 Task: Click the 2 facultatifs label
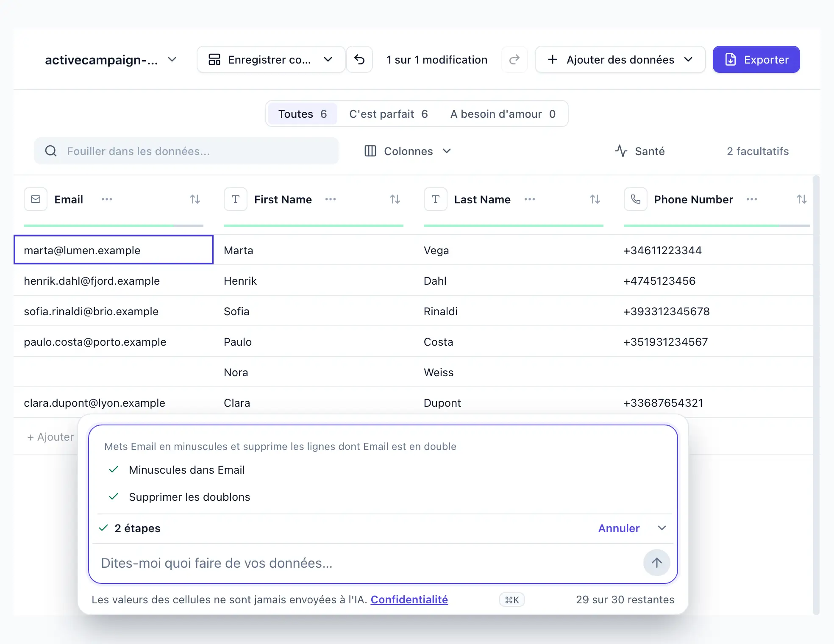point(758,151)
